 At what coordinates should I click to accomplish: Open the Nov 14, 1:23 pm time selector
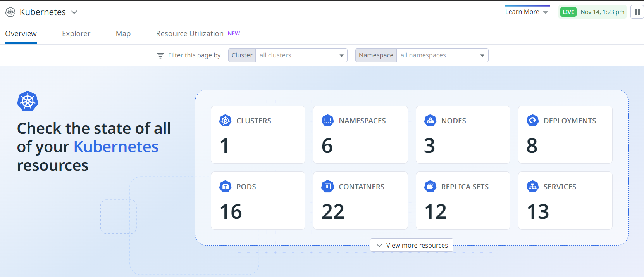coord(603,12)
